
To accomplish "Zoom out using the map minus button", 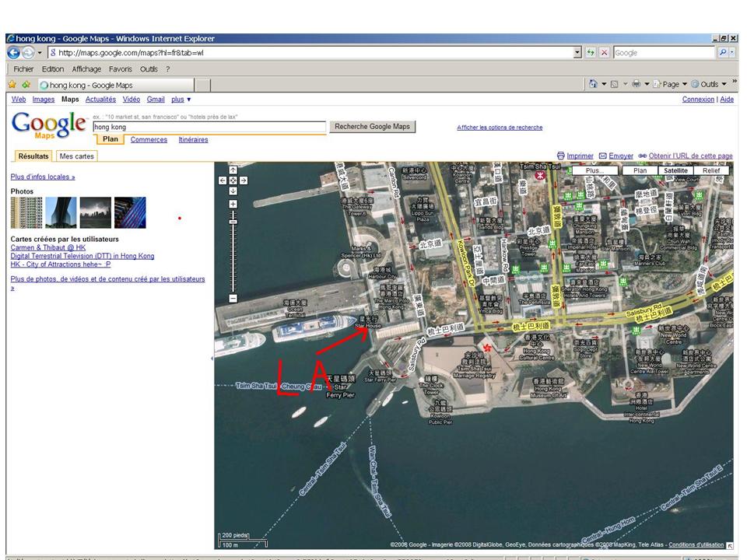I will (x=233, y=299).
